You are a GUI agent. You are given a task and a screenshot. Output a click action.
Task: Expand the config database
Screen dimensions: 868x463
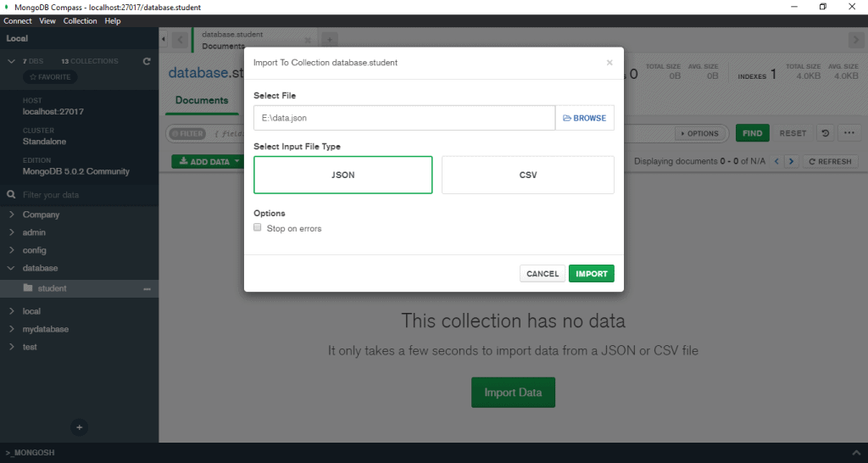[11, 250]
